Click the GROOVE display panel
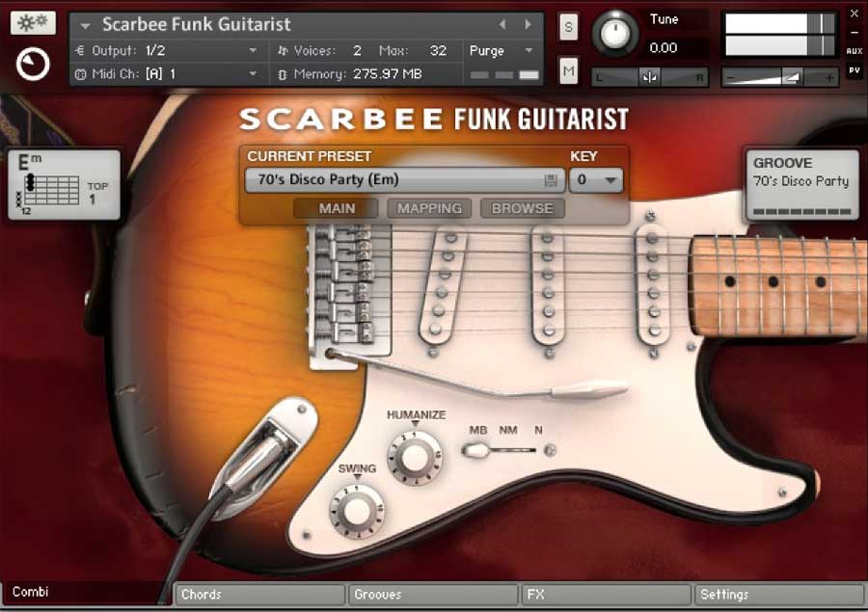 pyautogui.click(x=801, y=185)
